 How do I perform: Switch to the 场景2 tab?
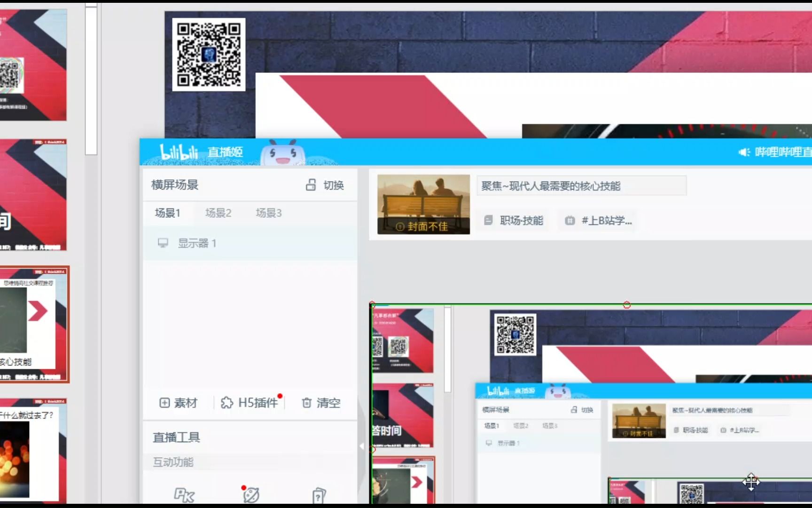219,213
